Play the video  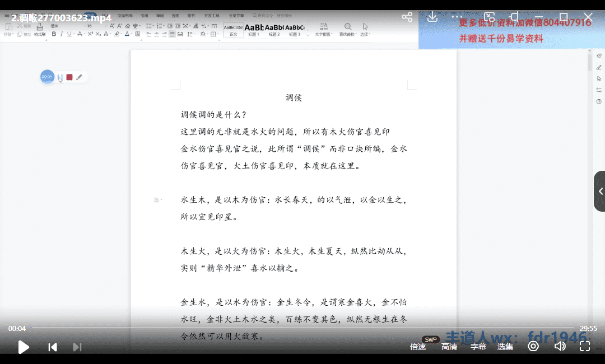coord(24,347)
